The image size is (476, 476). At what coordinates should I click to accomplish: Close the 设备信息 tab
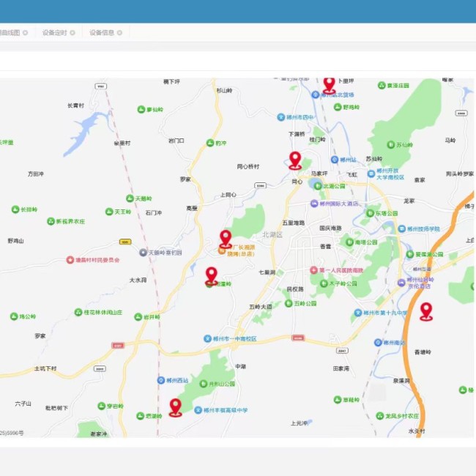[x=120, y=33]
